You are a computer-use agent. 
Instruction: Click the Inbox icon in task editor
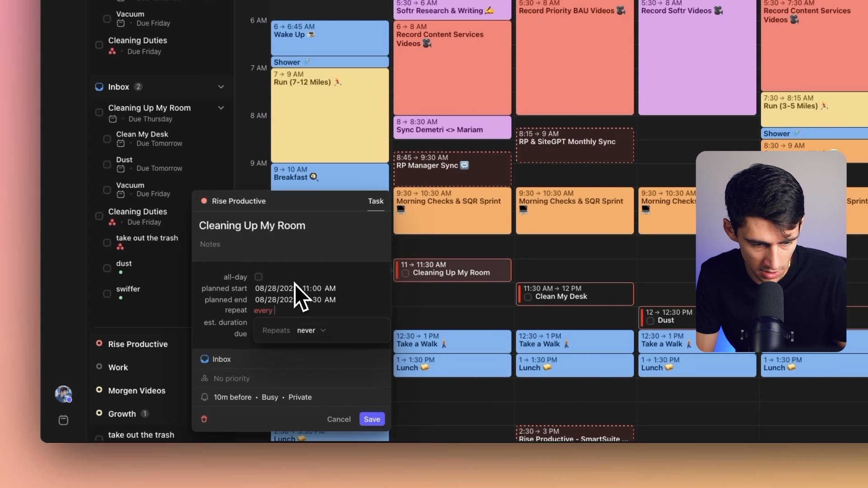pyautogui.click(x=204, y=359)
